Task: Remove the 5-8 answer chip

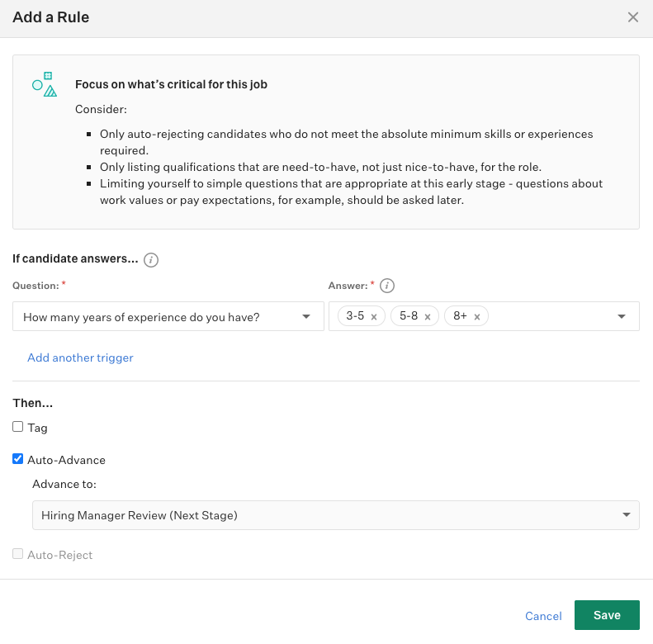Action: pyautogui.click(x=428, y=317)
